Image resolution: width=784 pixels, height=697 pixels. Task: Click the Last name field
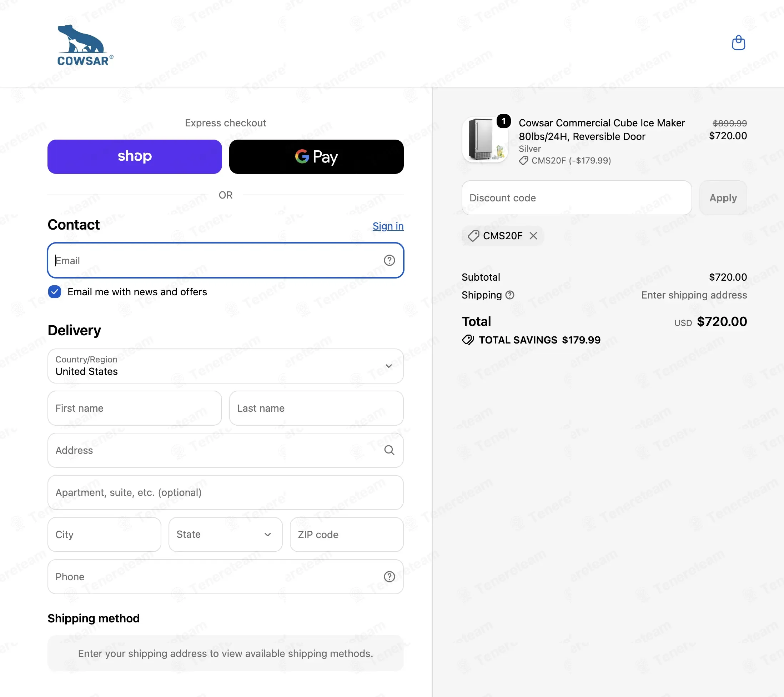click(316, 408)
